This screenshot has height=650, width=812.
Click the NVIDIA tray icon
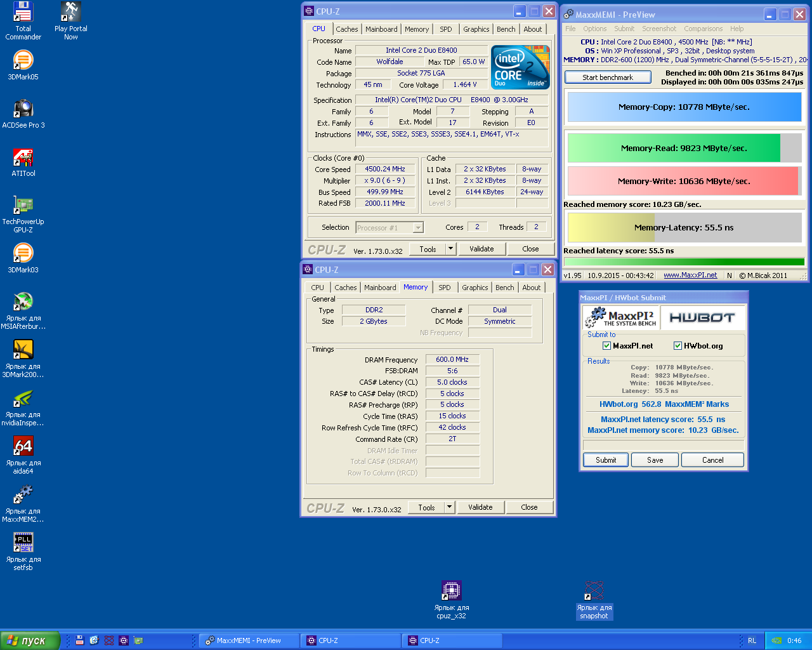coord(776,640)
